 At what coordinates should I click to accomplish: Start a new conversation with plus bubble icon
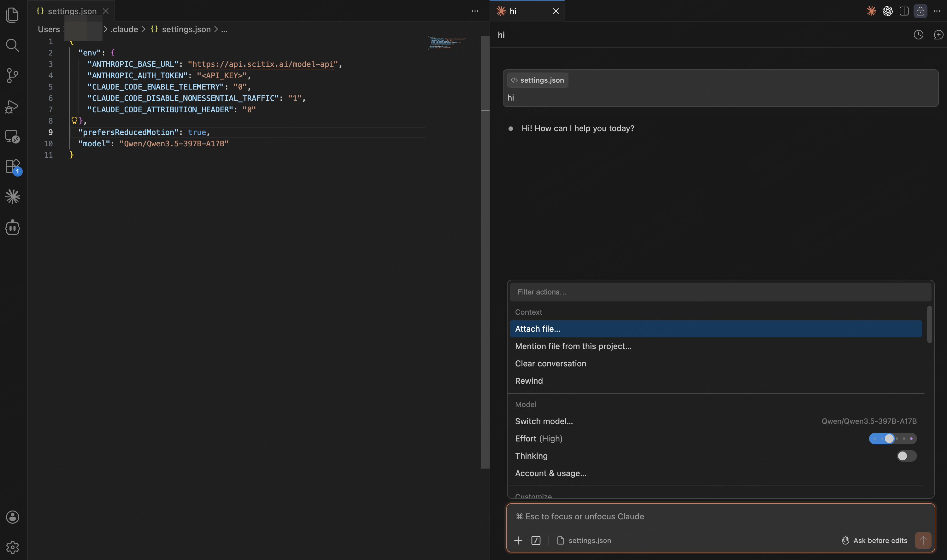[938, 35]
